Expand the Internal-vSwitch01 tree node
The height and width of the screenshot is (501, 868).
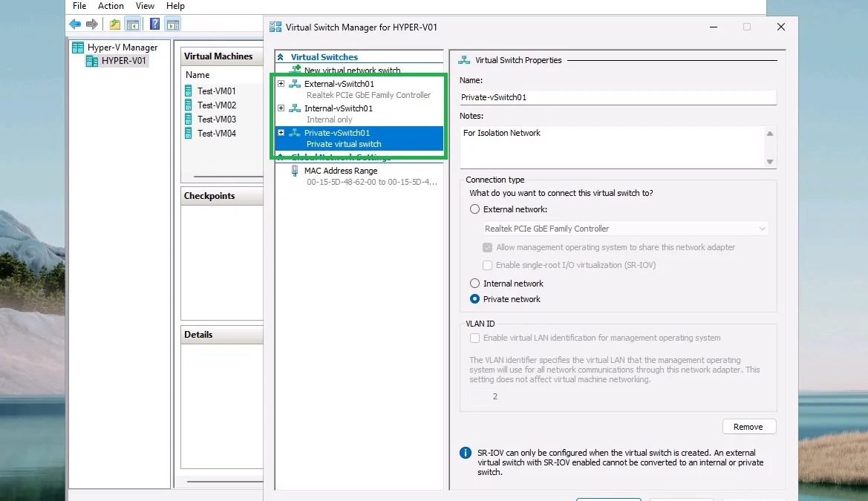point(281,108)
